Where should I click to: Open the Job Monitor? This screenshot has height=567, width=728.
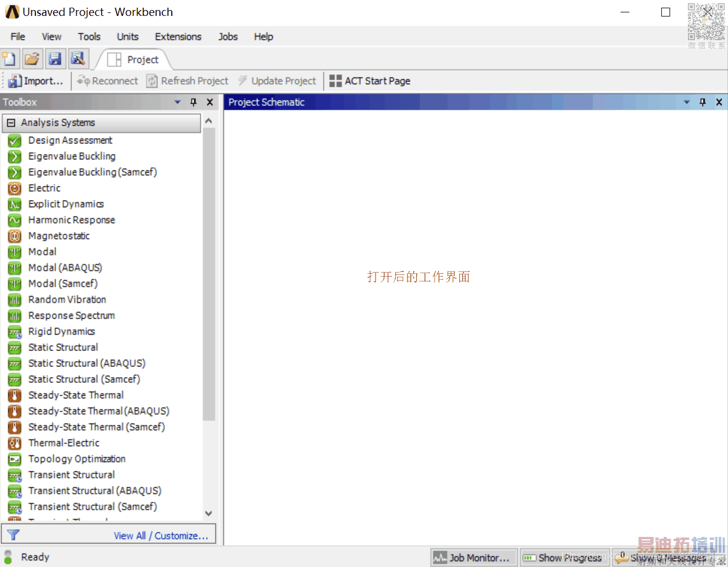[474, 558]
